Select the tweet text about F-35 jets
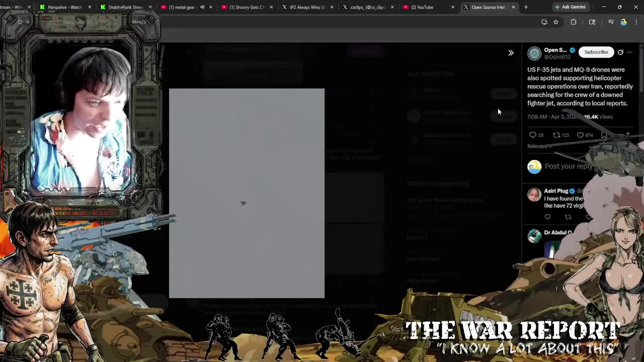The image size is (644, 362). [x=580, y=86]
